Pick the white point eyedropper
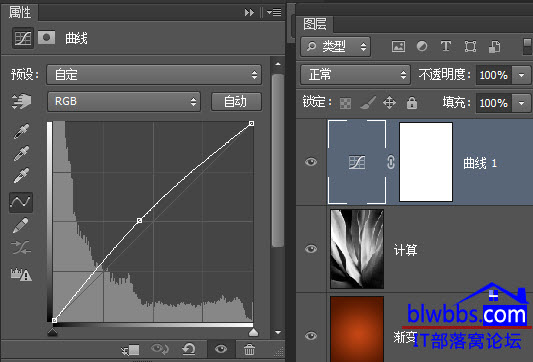Image resolution: width=533 pixels, height=362 pixels. [21, 175]
